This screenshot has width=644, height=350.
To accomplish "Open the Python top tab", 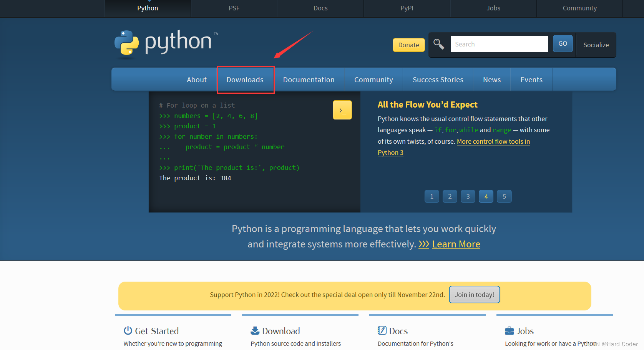I will pyautogui.click(x=148, y=8).
